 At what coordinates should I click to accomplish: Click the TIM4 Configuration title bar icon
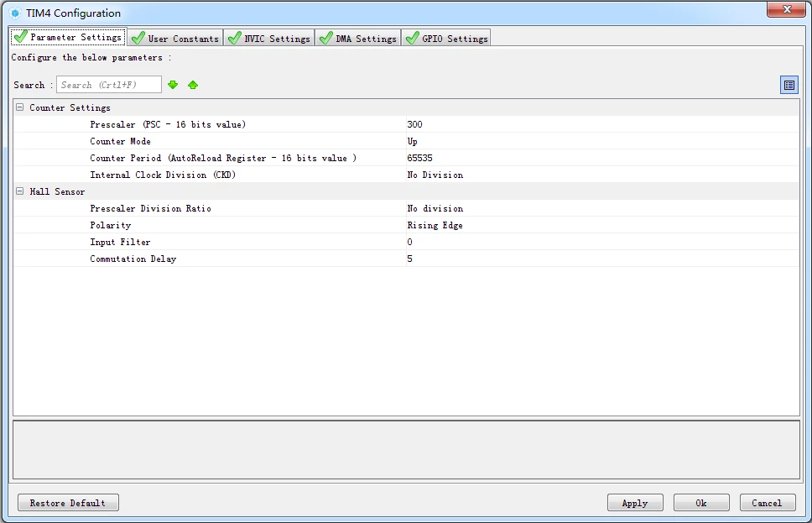point(15,13)
